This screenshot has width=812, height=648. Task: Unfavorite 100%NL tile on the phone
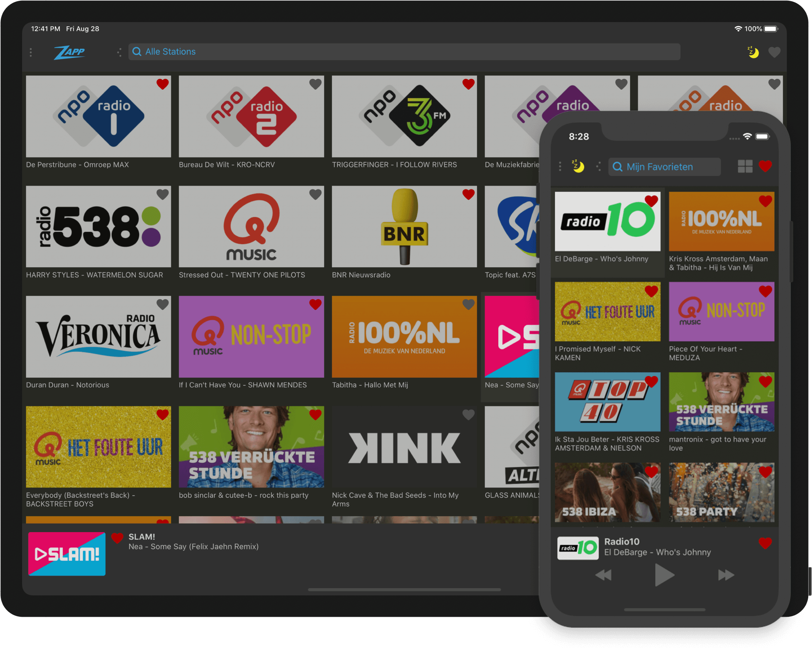pyautogui.click(x=765, y=200)
